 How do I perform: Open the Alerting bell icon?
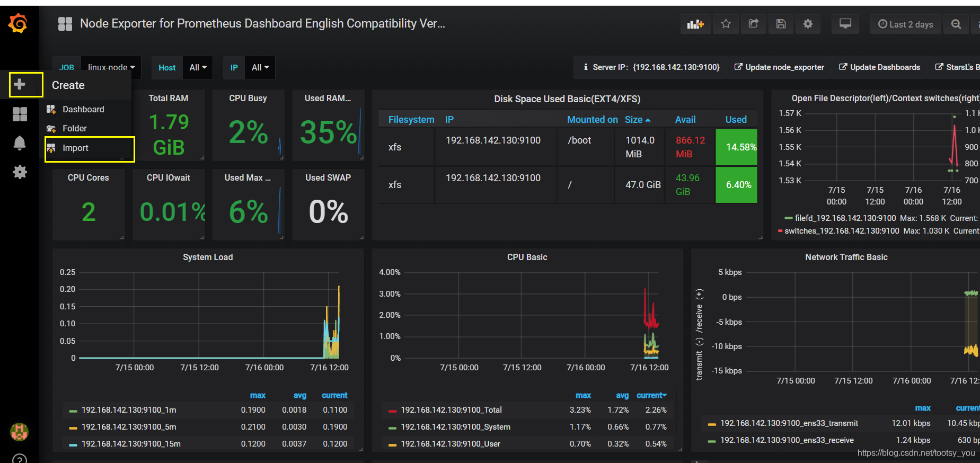pos(20,143)
